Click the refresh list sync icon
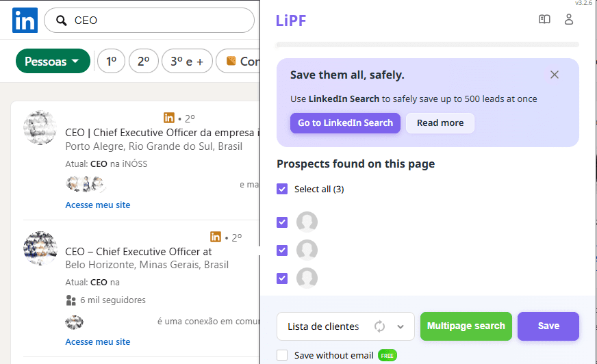Image resolution: width=597 pixels, height=364 pixels. pos(379,326)
